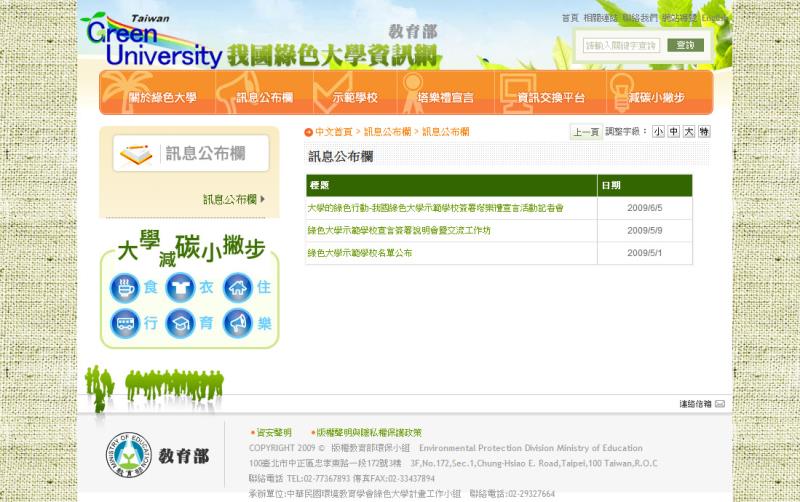Image resolution: width=800 pixels, height=502 pixels.
Task: Click the 上一頁 back button
Action: coord(586,132)
